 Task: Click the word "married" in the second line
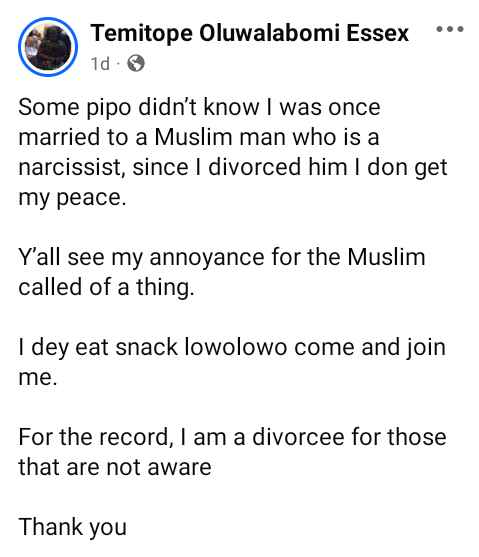(x=59, y=137)
